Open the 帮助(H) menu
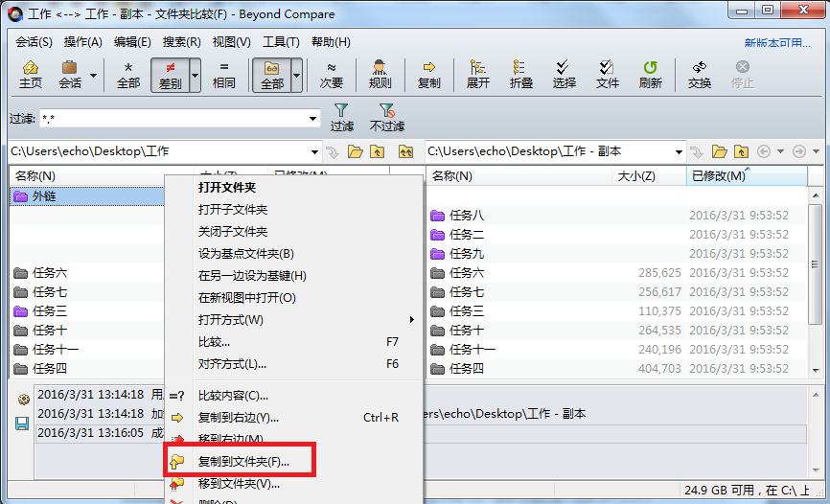830x504 pixels. pos(331,42)
